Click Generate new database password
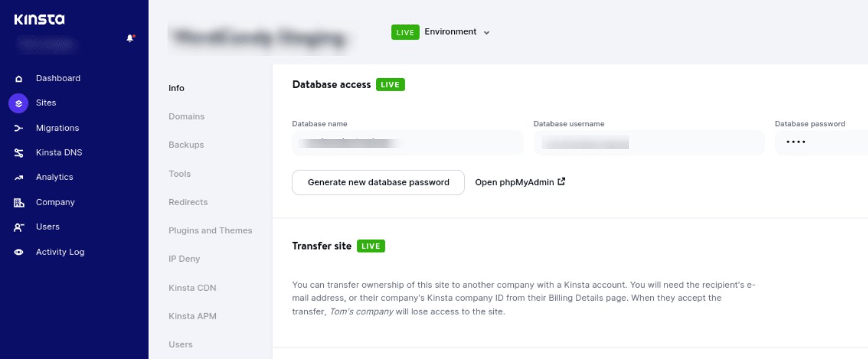Image resolution: width=868 pixels, height=359 pixels. tap(378, 182)
